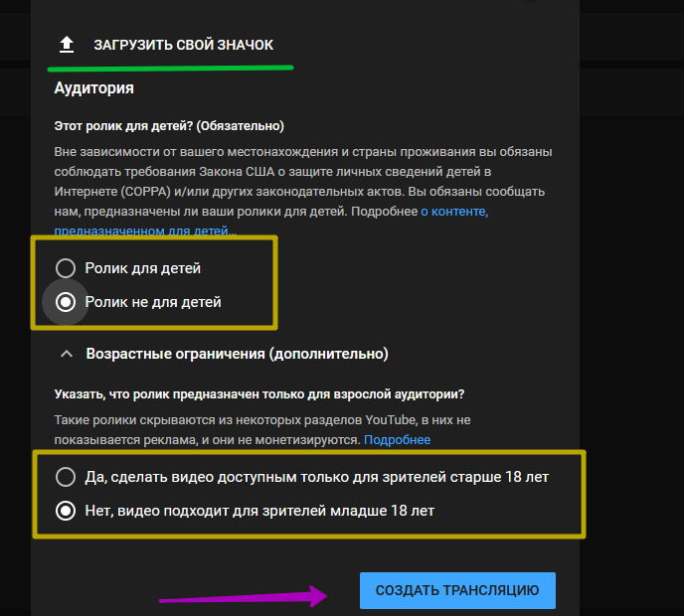Choose the 'Да, сделать видео доступным' radio circle
684x616 pixels.
[66, 477]
